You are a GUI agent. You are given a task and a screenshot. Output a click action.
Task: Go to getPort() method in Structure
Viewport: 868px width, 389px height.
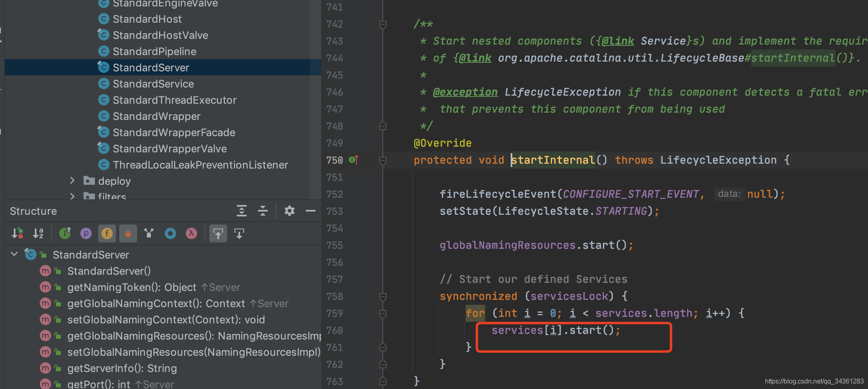[x=99, y=384]
